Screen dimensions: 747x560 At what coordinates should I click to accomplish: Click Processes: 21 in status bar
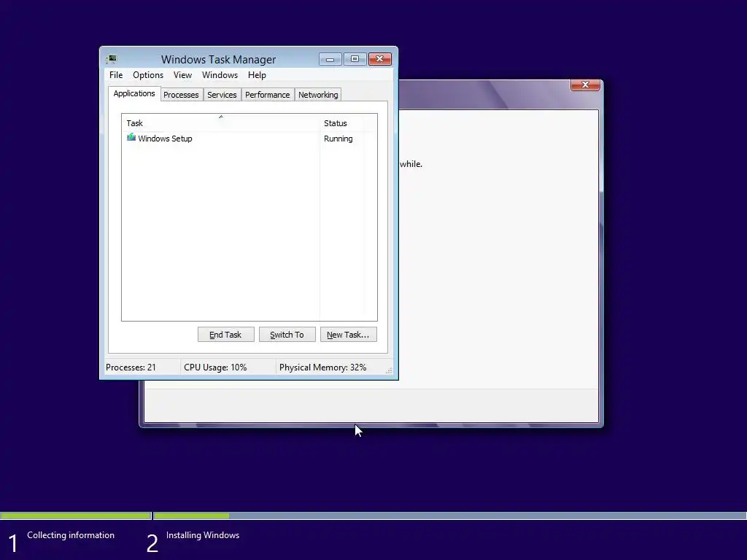click(x=131, y=367)
